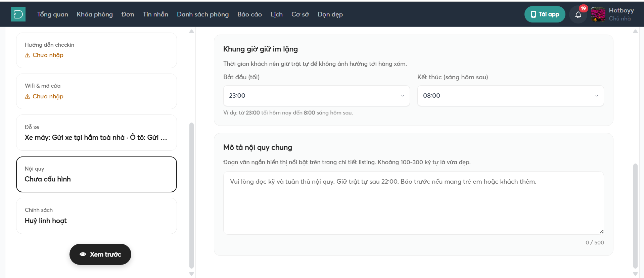This screenshot has height=278, width=644.
Task: Select the Nội quy card
Action: coord(96,174)
